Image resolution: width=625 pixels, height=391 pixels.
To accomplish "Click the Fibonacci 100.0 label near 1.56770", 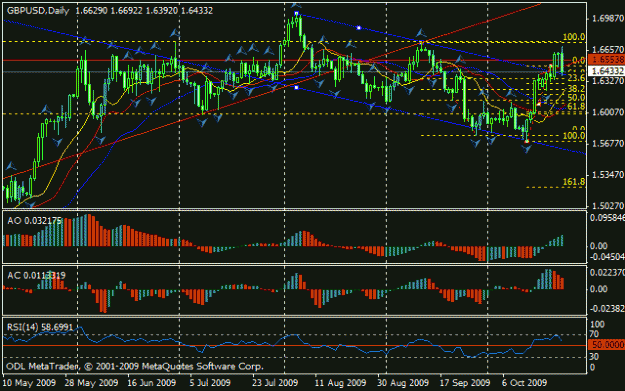I will coord(574,136).
